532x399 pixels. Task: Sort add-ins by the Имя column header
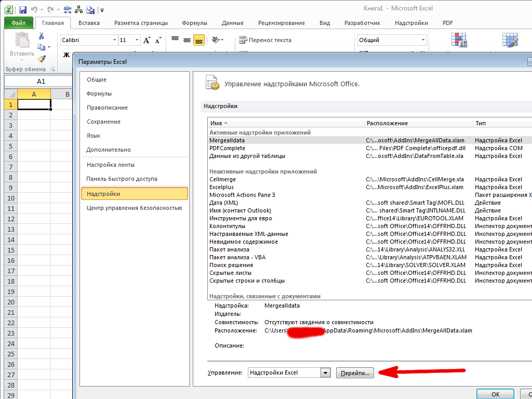[286, 123]
